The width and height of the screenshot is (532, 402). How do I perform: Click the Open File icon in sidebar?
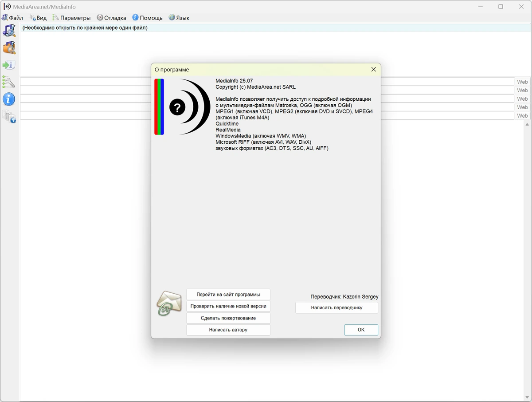[9, 31]
